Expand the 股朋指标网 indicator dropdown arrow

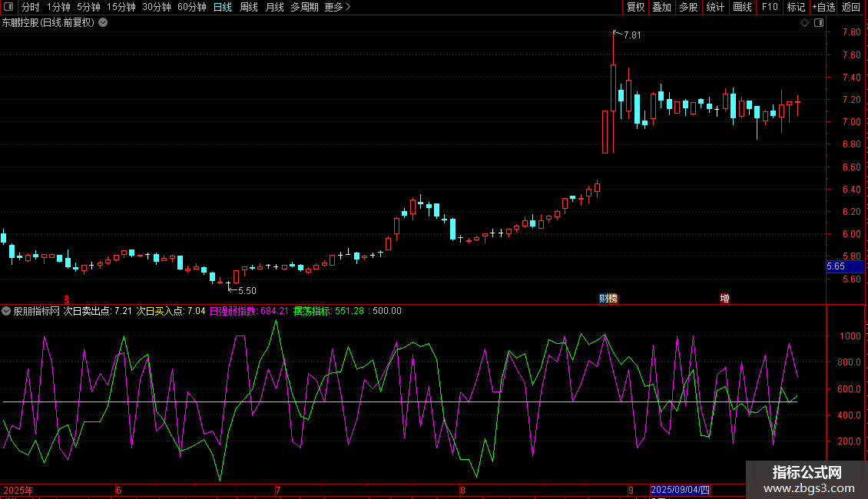coord(6,311)
